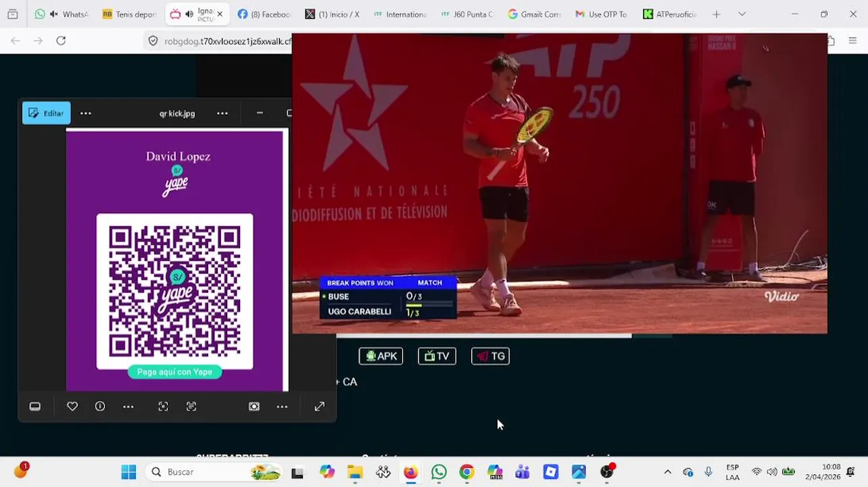This screenshot has width=868, height=487.
Task: Click the robgdog URL address field
Action: click(x=228, y=41)
